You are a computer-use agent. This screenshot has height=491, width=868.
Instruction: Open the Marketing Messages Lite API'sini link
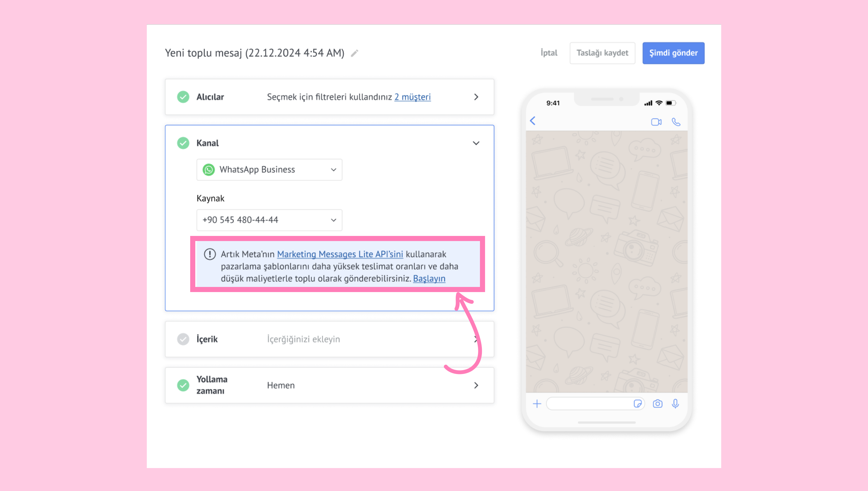[x=340, y=254]
